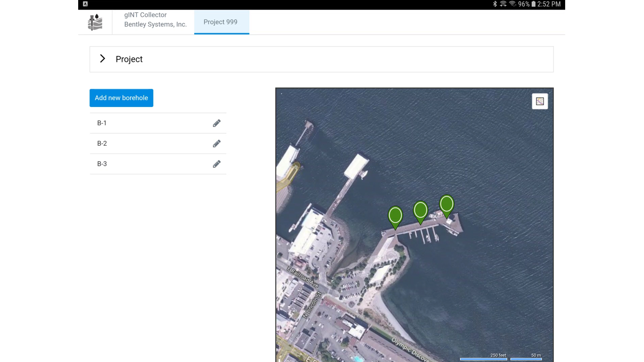Toggle the map layer view icon
Viewport: 644px width, 362px height.
coord(540,101)
